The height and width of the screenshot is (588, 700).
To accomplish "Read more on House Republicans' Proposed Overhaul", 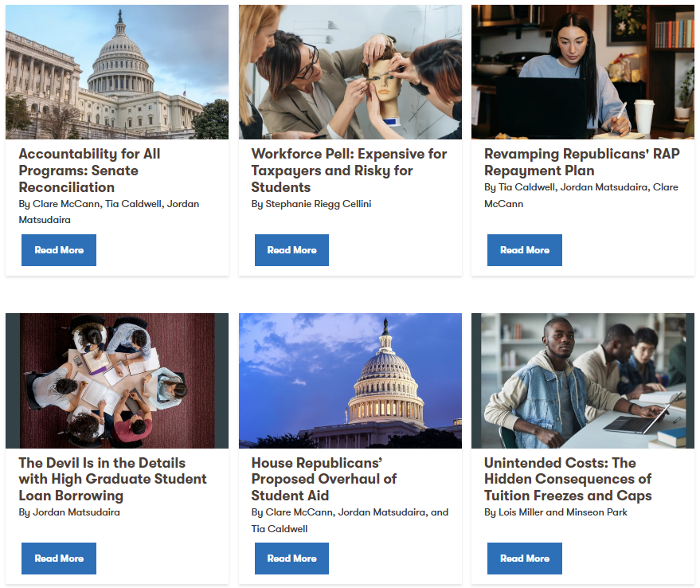I will pos(291,559).
